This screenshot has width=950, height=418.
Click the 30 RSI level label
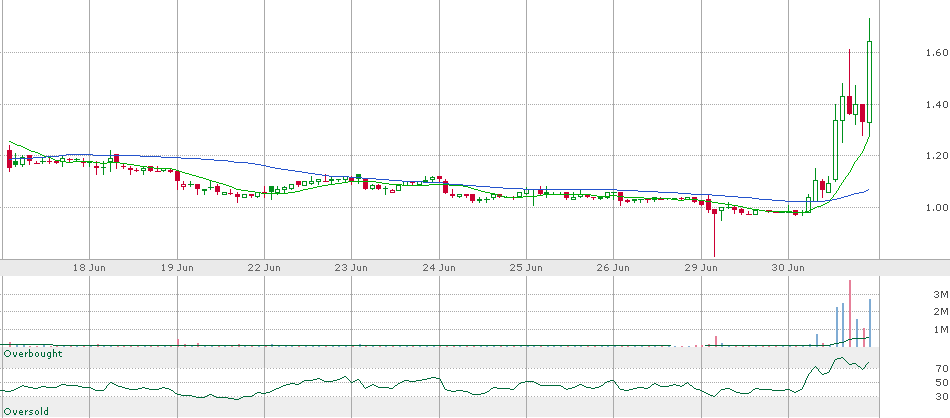941,397
